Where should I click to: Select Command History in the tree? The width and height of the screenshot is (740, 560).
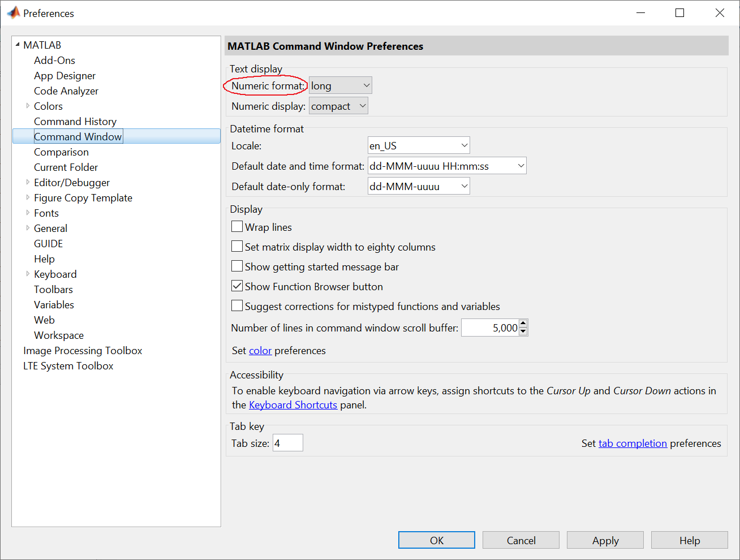coord(75,121)
